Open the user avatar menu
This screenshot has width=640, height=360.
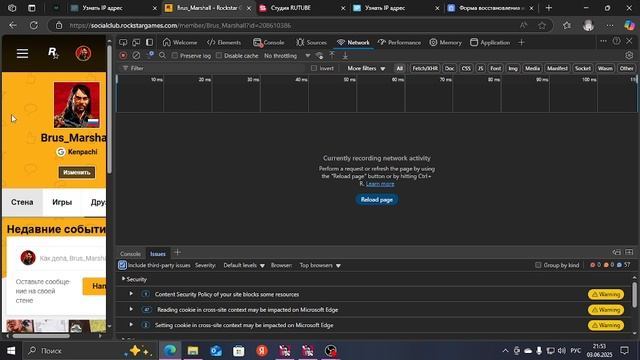pos(83,53)
